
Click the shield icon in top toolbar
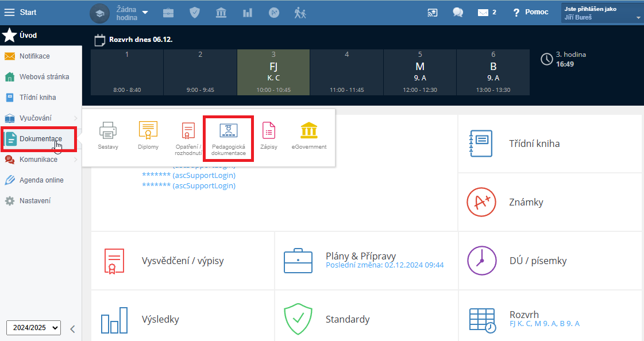click(195, 12)
